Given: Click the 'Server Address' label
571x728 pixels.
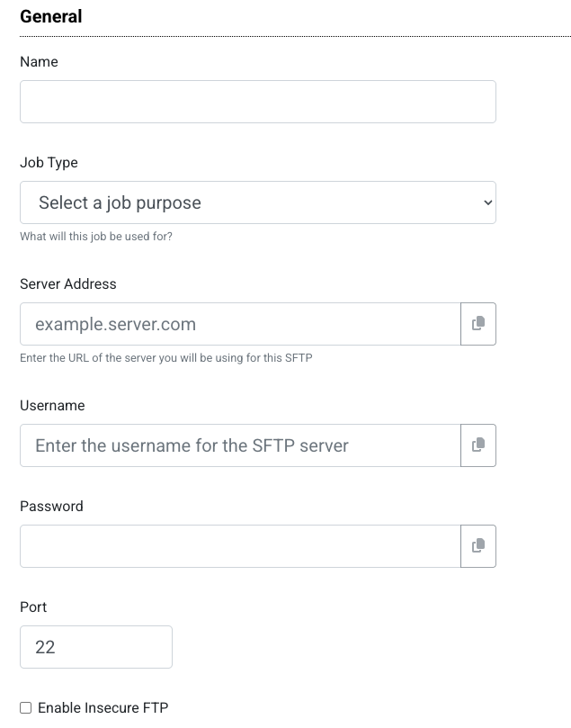Looking at the screenshot, I should point(68,284).
